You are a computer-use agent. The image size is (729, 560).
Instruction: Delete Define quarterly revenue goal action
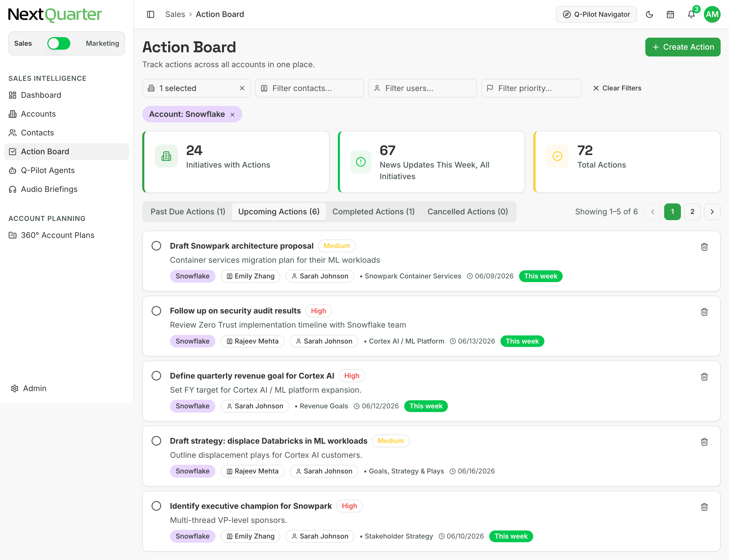(704, 377)
